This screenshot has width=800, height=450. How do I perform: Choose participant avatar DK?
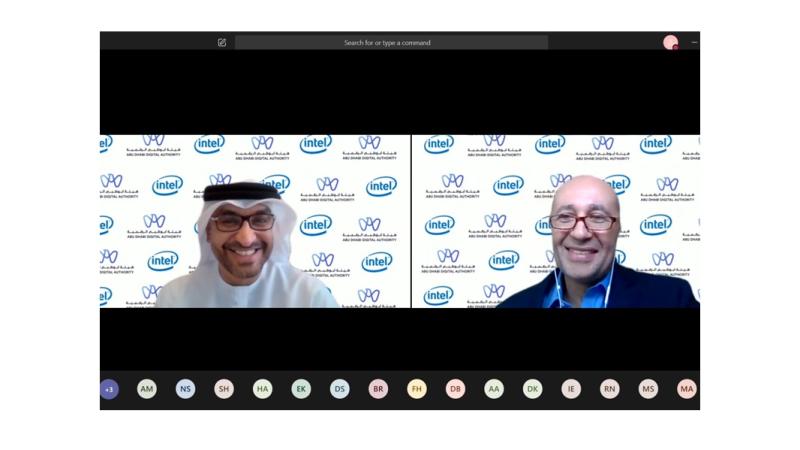[532, 389]
